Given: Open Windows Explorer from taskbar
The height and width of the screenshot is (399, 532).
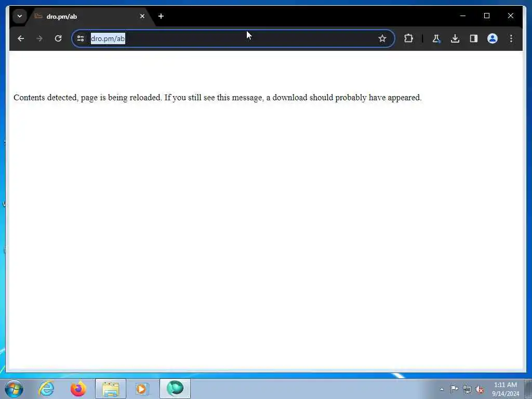Looking at the screenshot, I should 111,389.
